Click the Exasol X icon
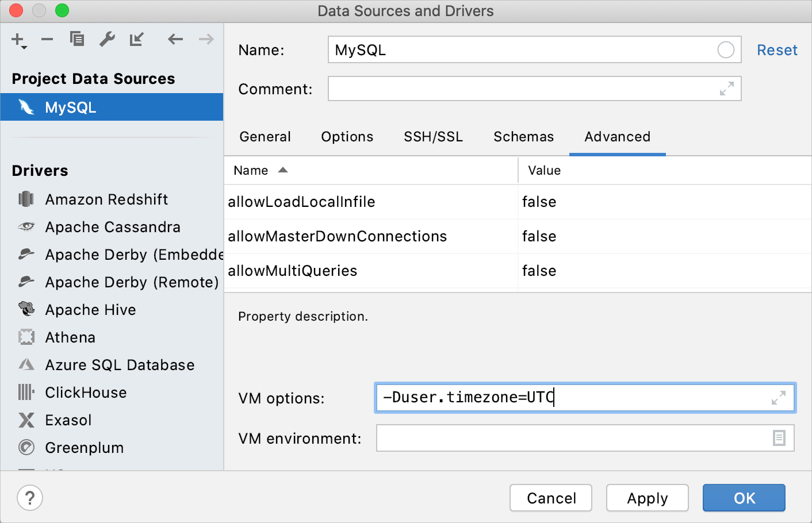Screen dimensions: 812x523 26,420
